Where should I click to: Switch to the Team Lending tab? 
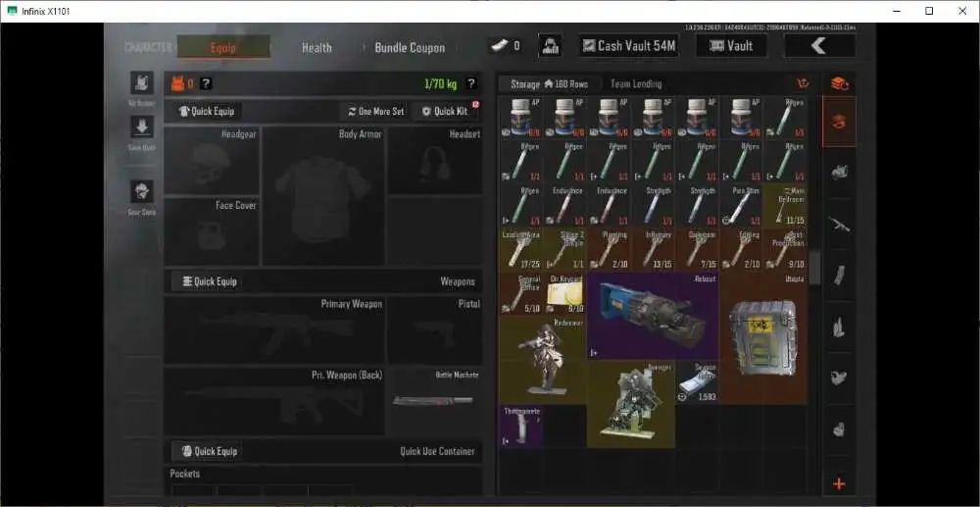(x=636, y=83)
